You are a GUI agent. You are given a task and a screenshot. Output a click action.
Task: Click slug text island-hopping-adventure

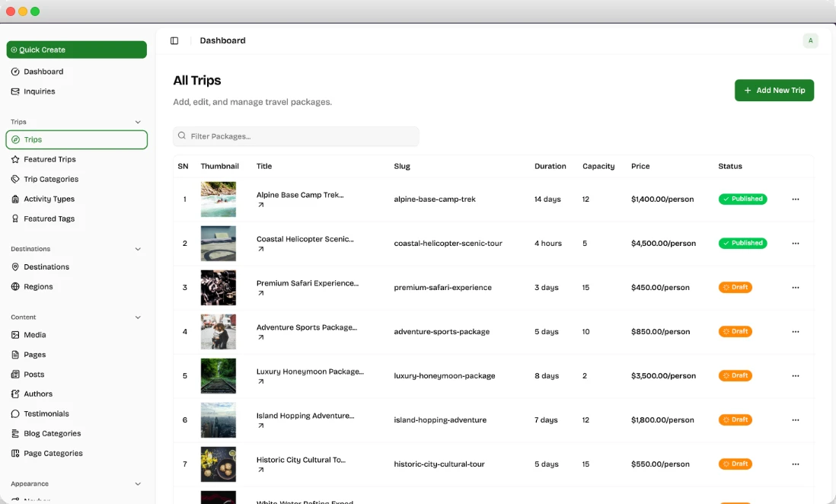pos(440,420)
